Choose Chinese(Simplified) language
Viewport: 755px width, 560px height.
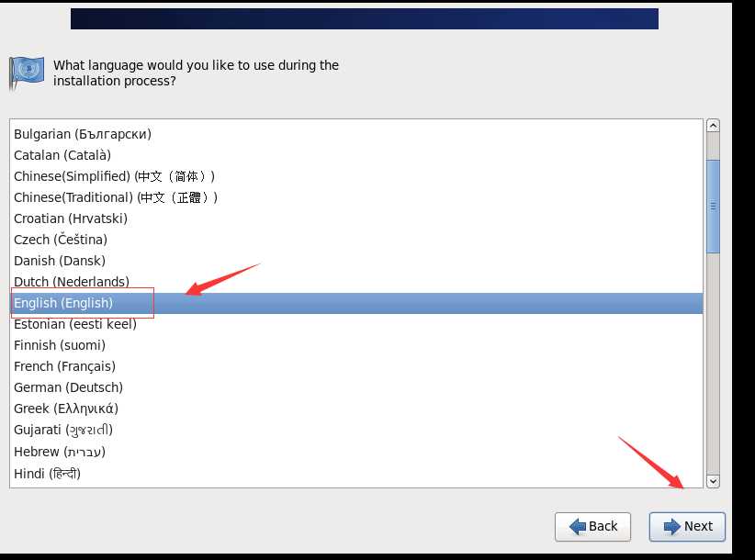[355, 176]
